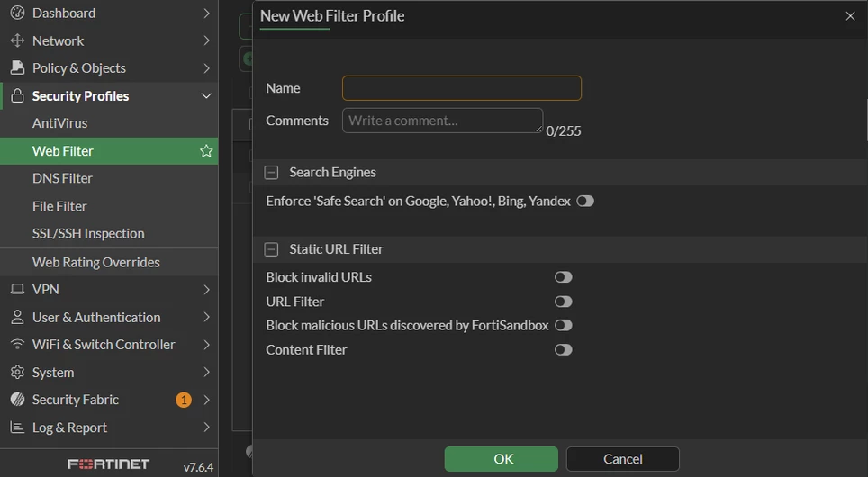Click the VPN laptop icon

click(x=17, y=289)
